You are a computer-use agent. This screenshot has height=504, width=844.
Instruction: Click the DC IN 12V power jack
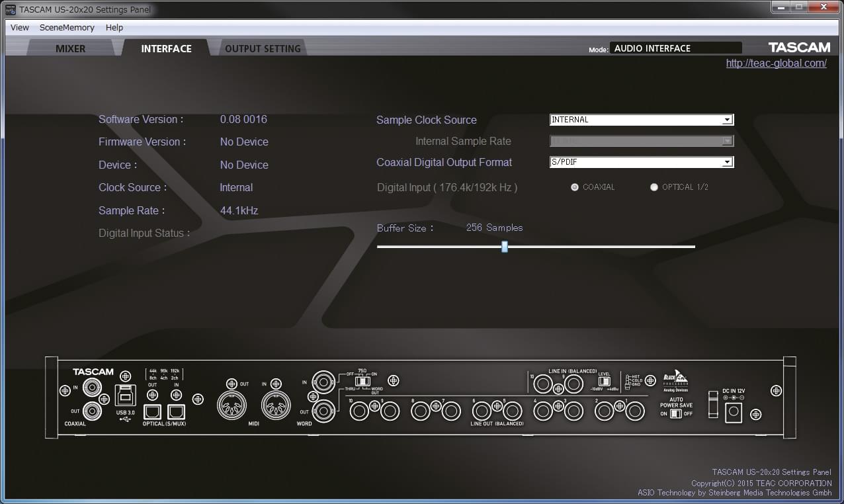734,413
